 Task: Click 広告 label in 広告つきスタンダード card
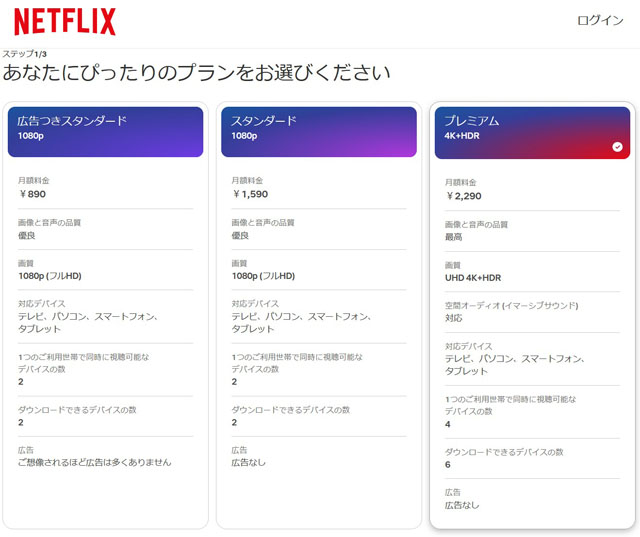(x=26, y=450)
